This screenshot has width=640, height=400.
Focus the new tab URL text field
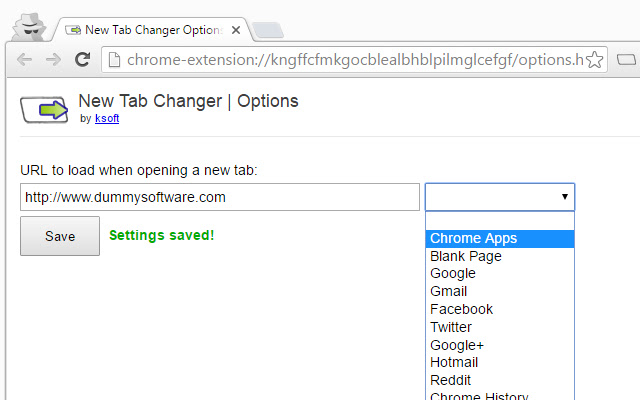pos(220,197)
